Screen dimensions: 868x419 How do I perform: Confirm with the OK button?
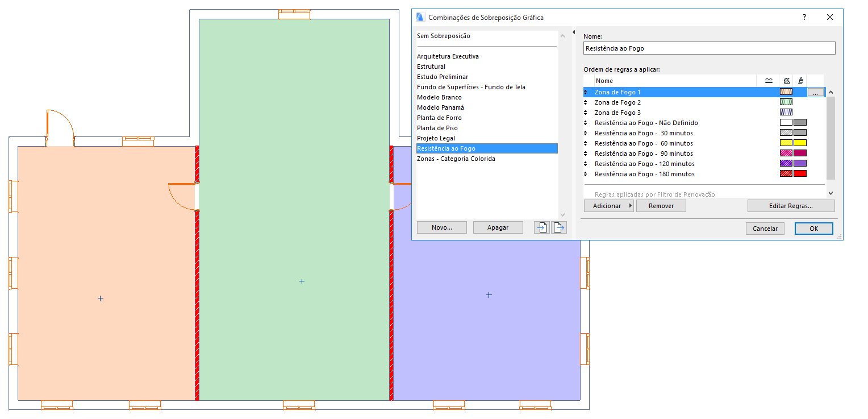pyautogui.click(x=814, y=229)
